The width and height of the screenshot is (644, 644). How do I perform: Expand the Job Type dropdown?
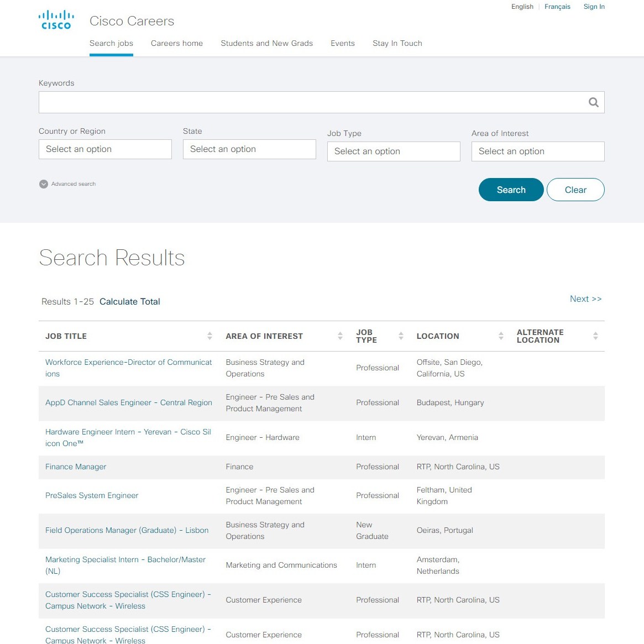point(394,151)
